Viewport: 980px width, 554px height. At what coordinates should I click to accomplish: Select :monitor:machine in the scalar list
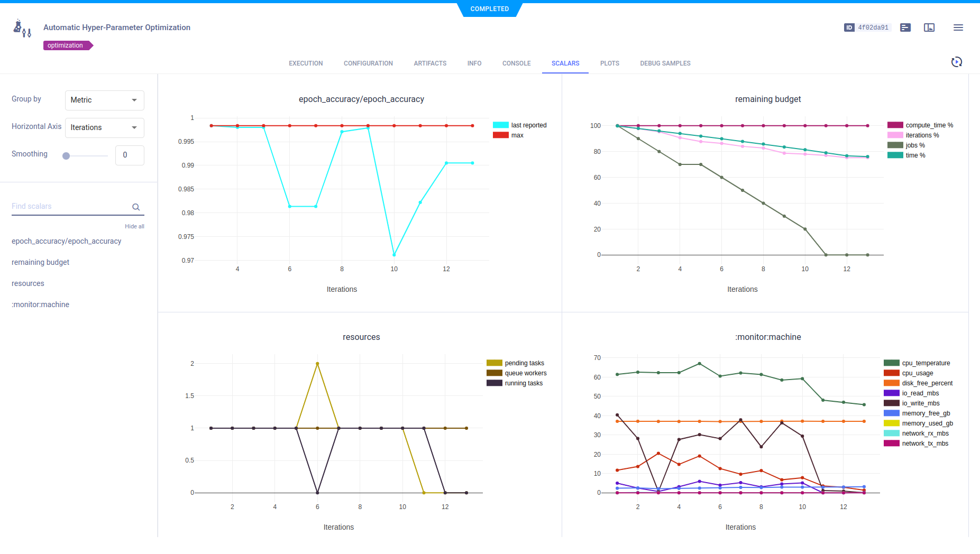[40, 304]
